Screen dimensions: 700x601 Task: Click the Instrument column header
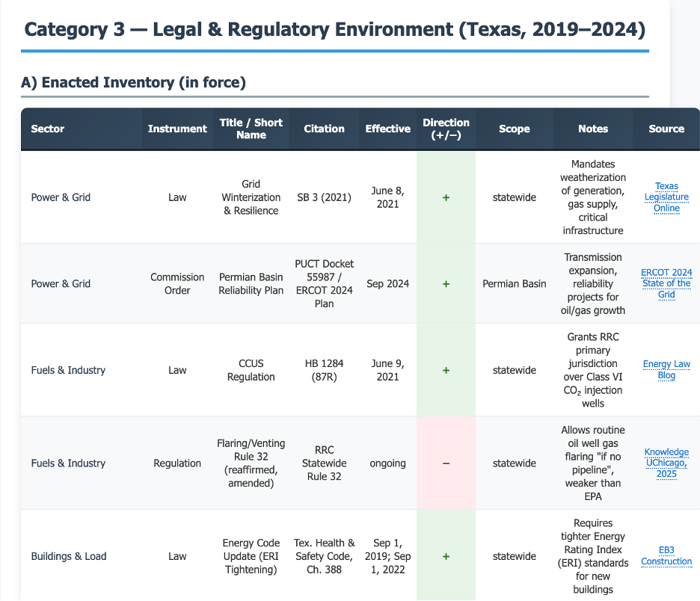177,129
